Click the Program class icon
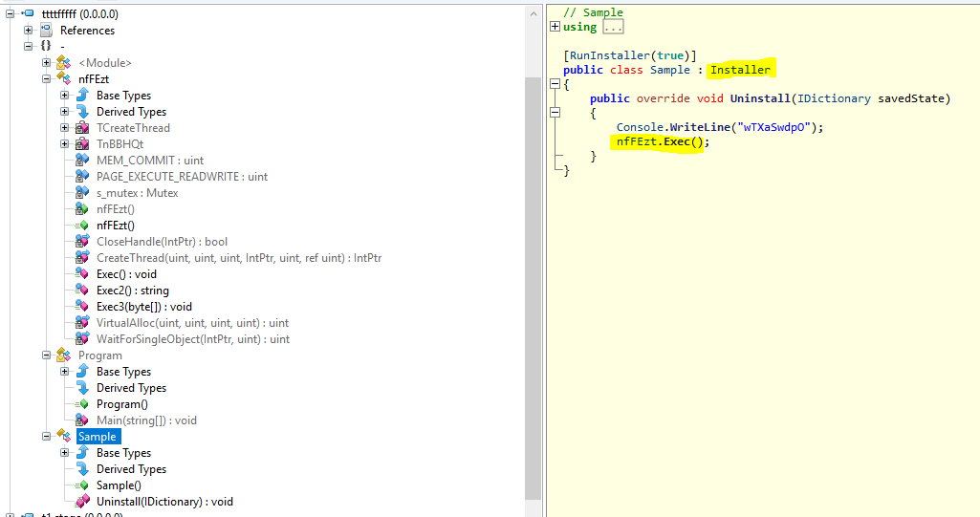 point(64,355)
